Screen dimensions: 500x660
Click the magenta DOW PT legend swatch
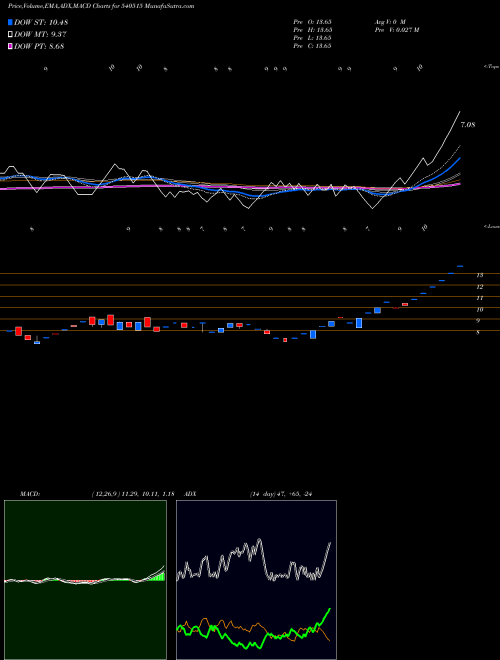10,47
